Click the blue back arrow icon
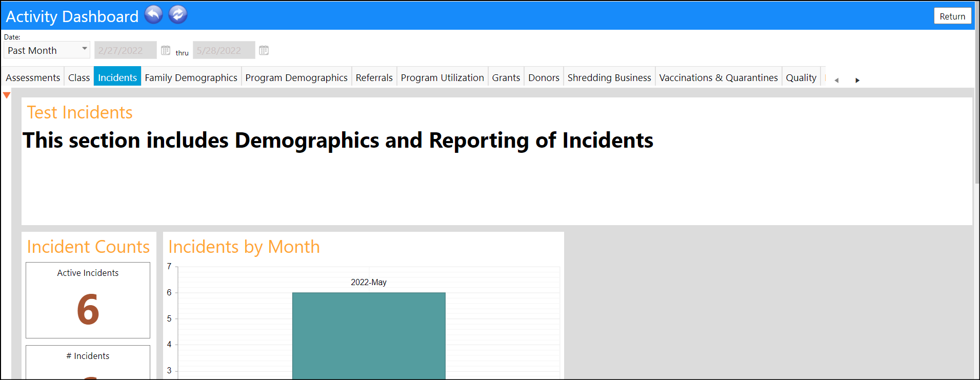 pos(153,15)
